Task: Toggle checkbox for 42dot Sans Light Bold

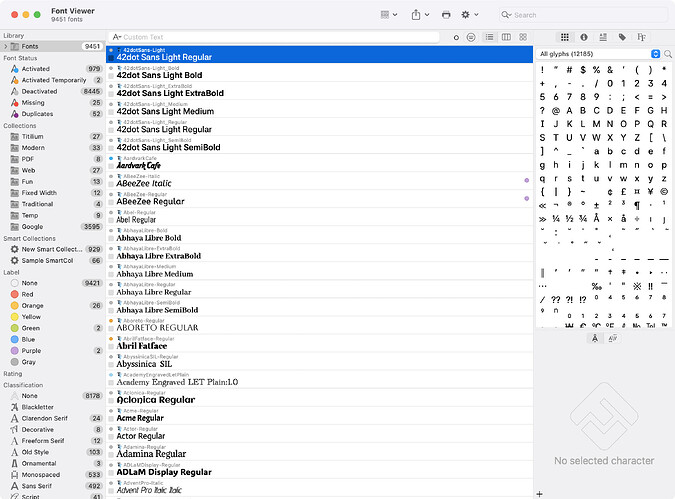Action: pos(111,76)
